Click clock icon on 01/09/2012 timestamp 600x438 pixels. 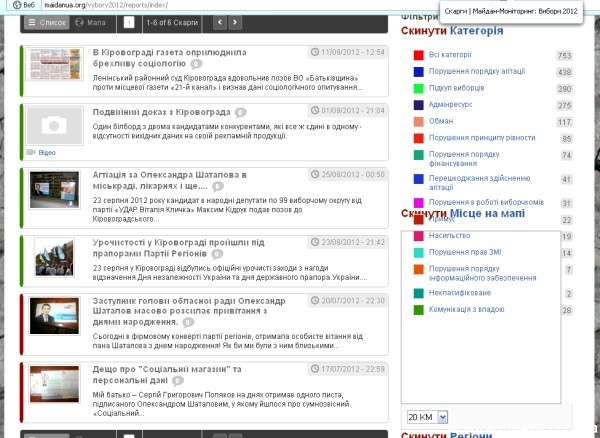315,111
